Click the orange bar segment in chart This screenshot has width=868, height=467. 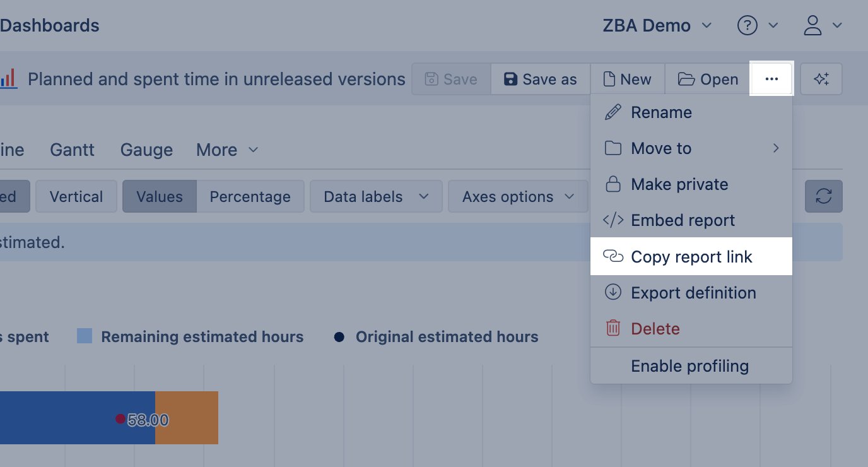click(187, 417)
